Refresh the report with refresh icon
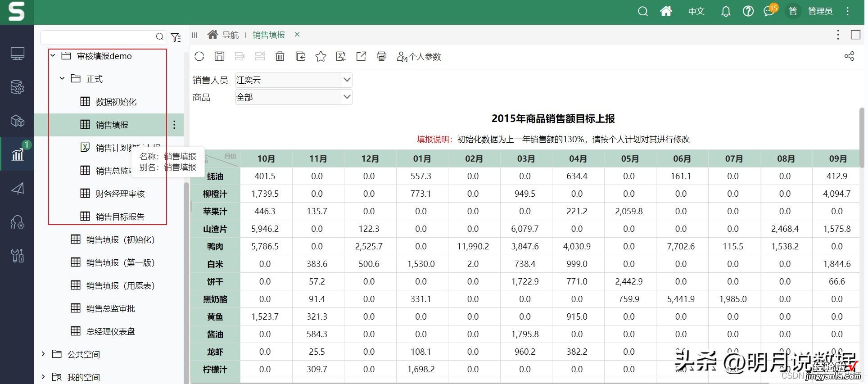 [199, 56]
